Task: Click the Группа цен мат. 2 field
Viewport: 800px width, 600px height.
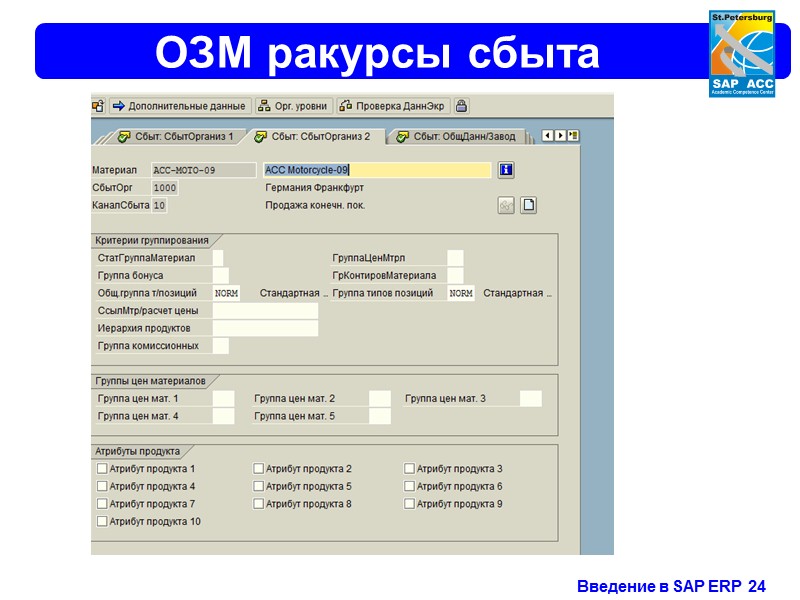Action: [380, 398]
